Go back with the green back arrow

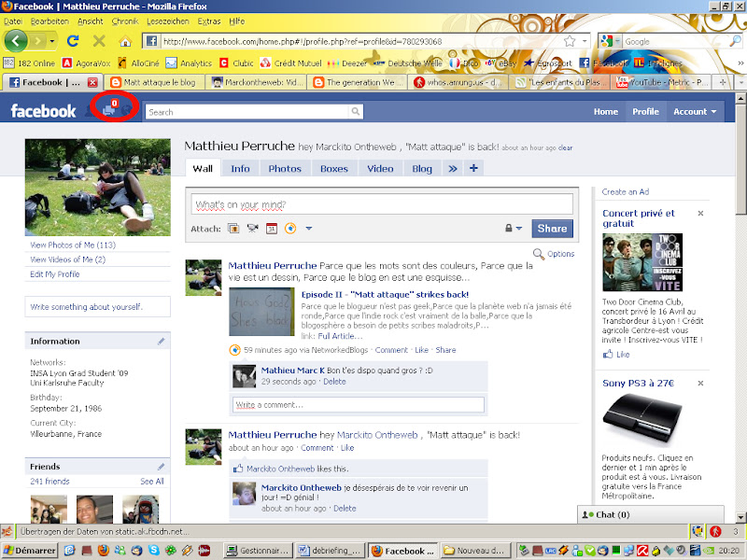click(16, 41)
